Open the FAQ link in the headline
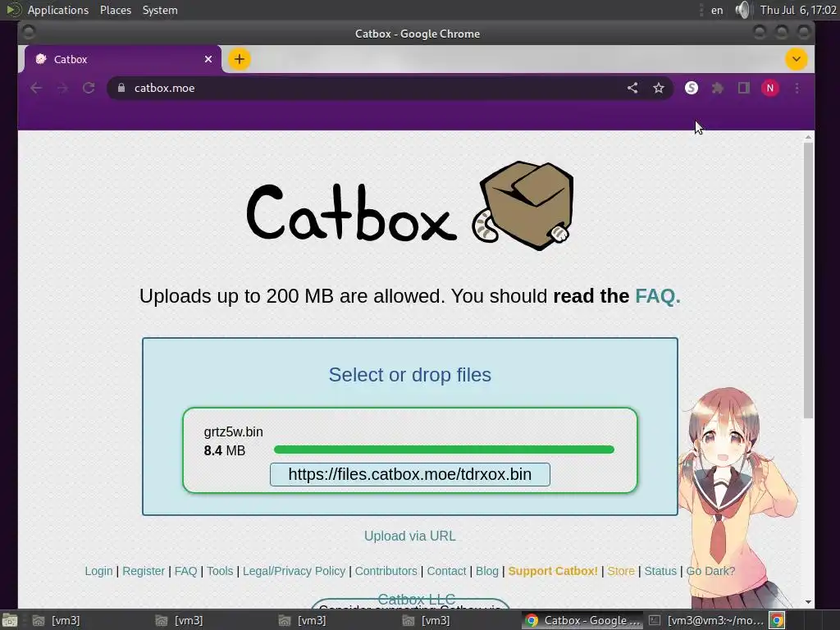Image resolution: width=840 pixels, height=630 pixels. pos(658,295)
